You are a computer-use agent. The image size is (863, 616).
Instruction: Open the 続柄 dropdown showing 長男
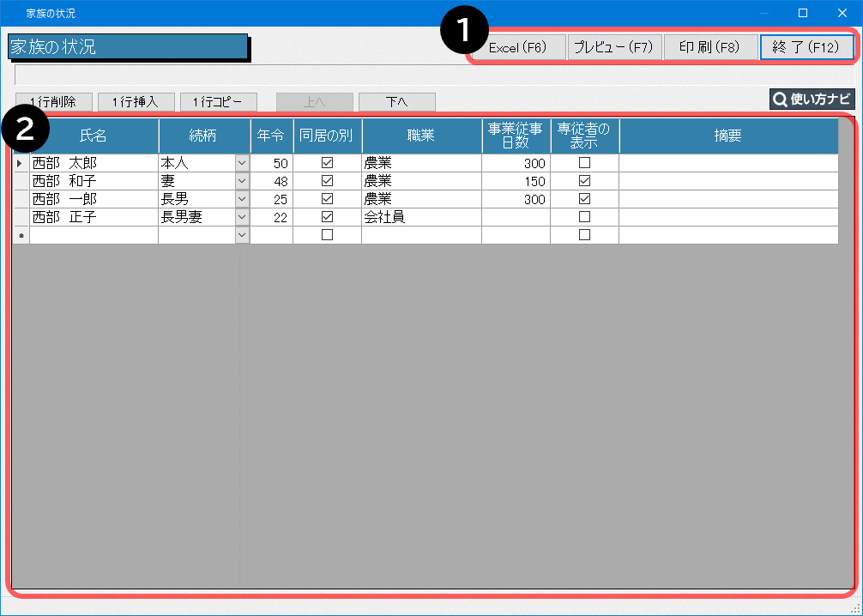click(x=241, y=199)
